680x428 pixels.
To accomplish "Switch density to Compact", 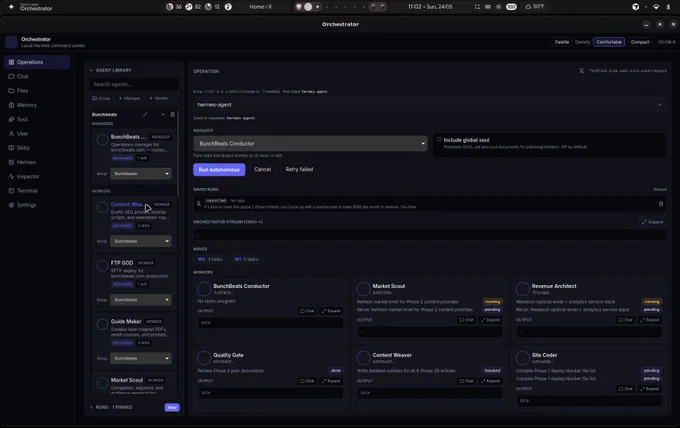I will [640, 42].
